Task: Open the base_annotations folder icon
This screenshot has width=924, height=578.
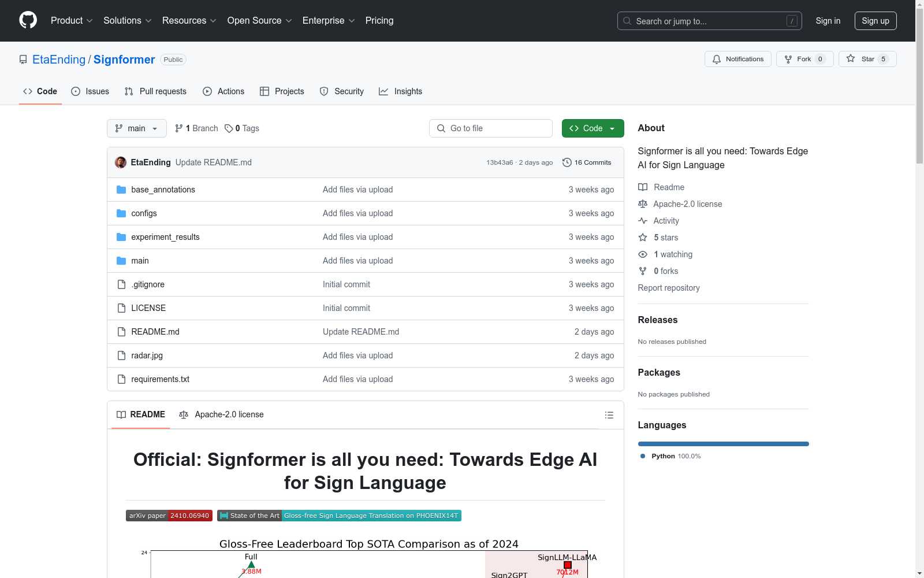Action: [121, 190]
